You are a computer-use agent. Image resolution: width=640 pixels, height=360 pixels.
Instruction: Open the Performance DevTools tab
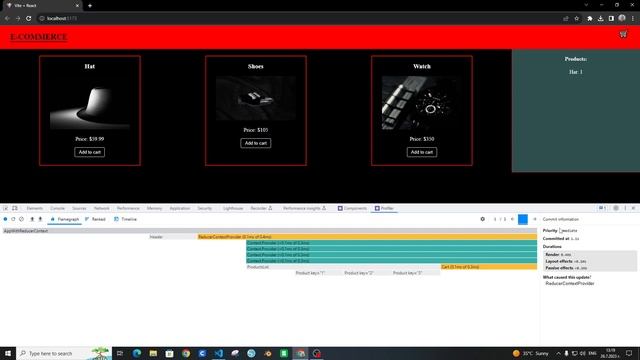pyautogui.click(x=128, y=208)
